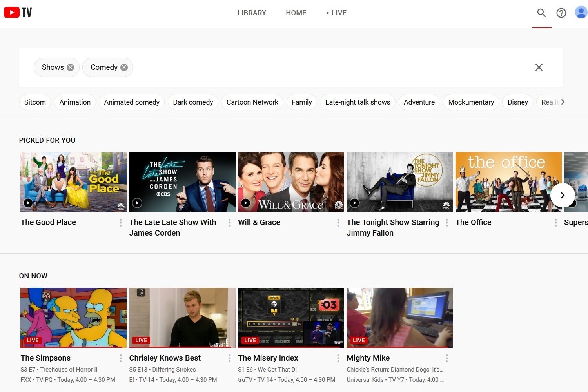Click 'S3 E7 • Treehouse of Horror II' text
This screenshot has height=392, width=588.
pyautogui.click(x=59, y=370)
